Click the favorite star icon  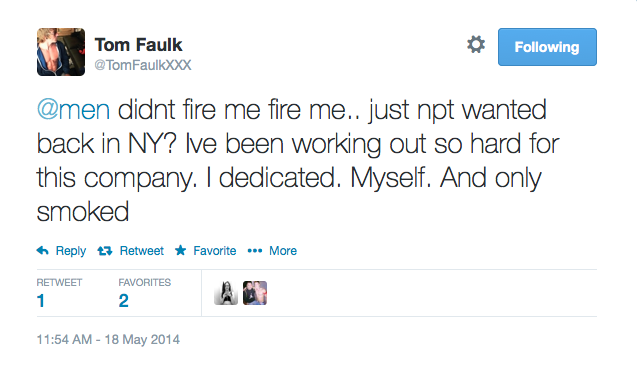181,250
